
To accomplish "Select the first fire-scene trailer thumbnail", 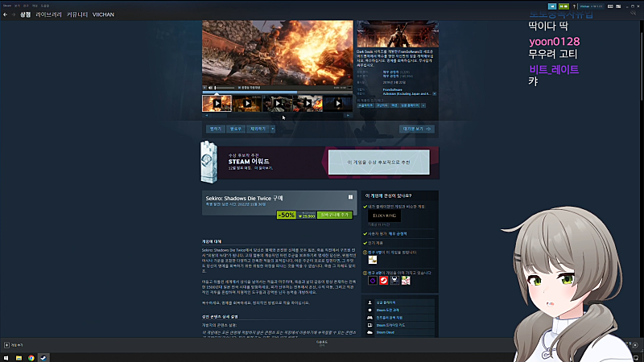I will point(217,104).
